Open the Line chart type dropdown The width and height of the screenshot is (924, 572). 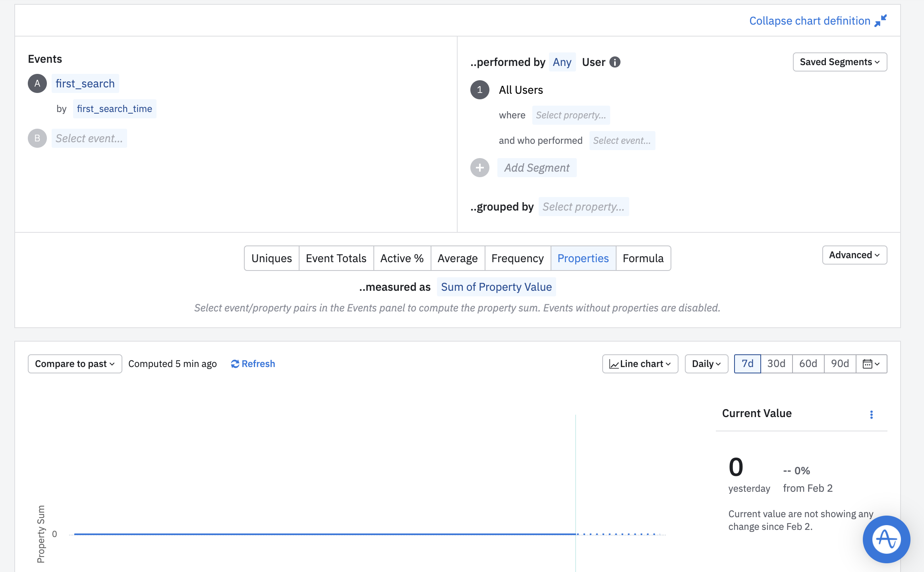(640, 364)
